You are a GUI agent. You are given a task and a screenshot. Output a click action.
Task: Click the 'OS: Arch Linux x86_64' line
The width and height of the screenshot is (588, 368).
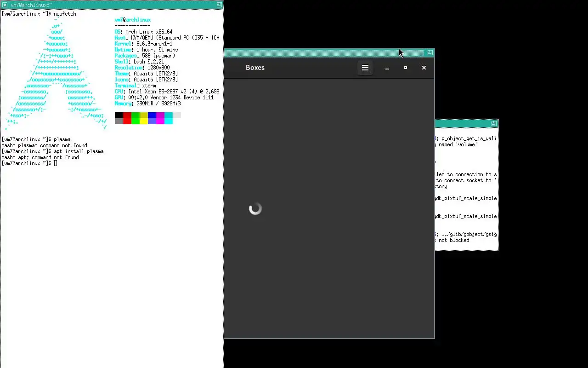[x=143, y=32]
